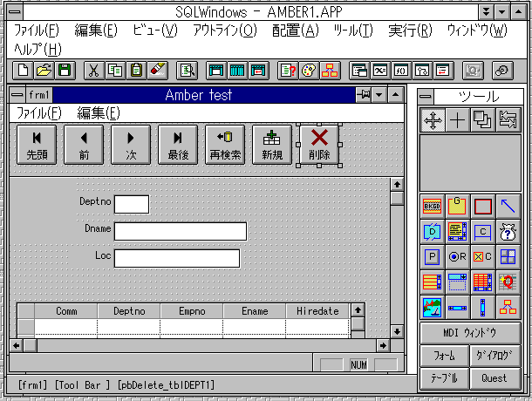This screenshot has width=532, height=401.
Task: Select the P push button tool
Action: (432, 257)
